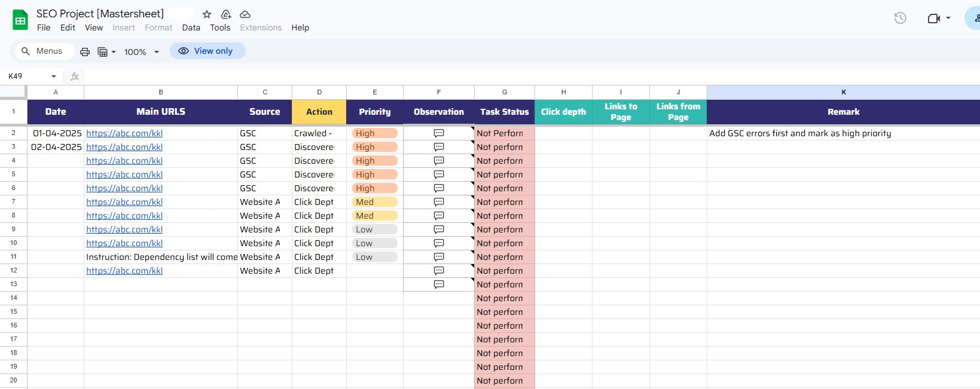Open the Help menu
980x389 pixels.
[x=300, y=27]
